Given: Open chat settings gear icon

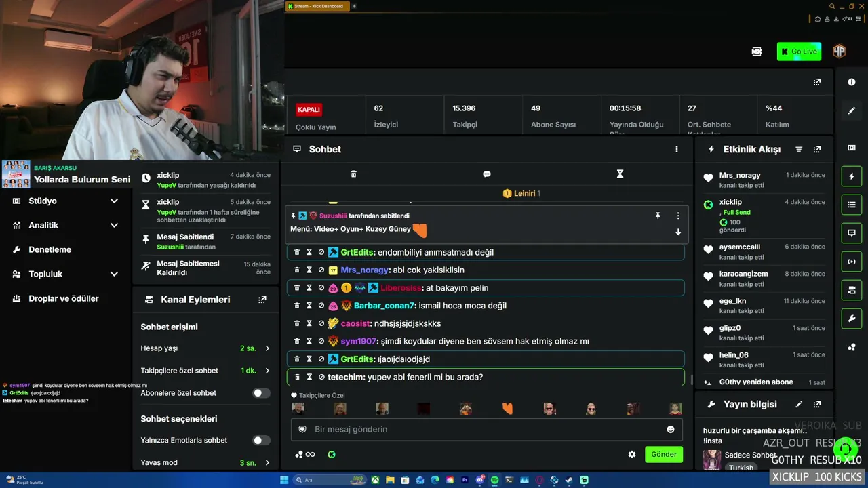Looking at the screenshot, I should click(632, 455).
